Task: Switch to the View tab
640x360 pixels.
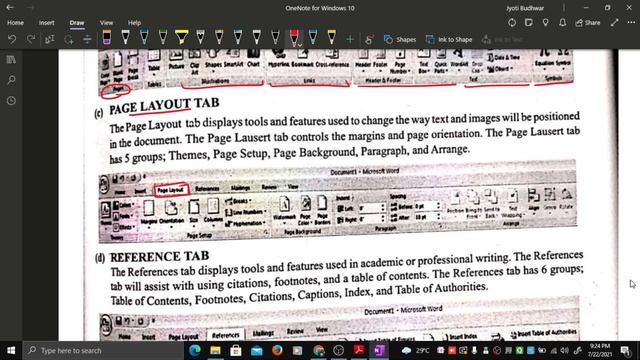Action: pyautogui.click(x=107, y=23)
